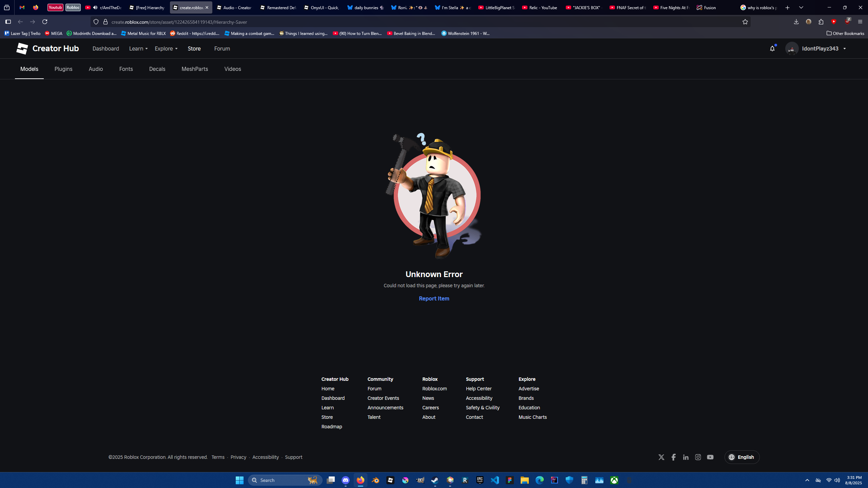868x488 pixels.
Task: Reload the current page
Action: [x=45, y=22]
